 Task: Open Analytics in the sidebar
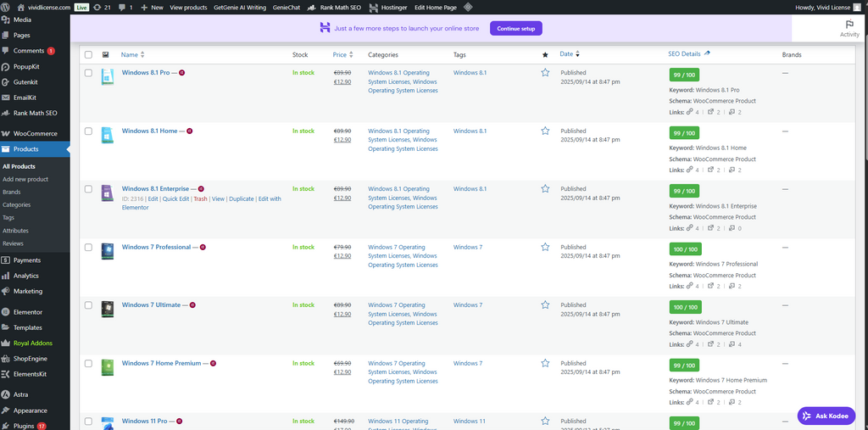[26, 276]
